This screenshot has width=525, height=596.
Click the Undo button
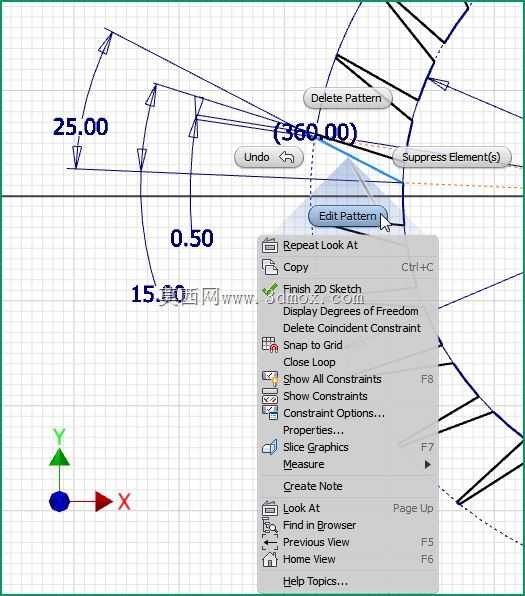point(269,157)
